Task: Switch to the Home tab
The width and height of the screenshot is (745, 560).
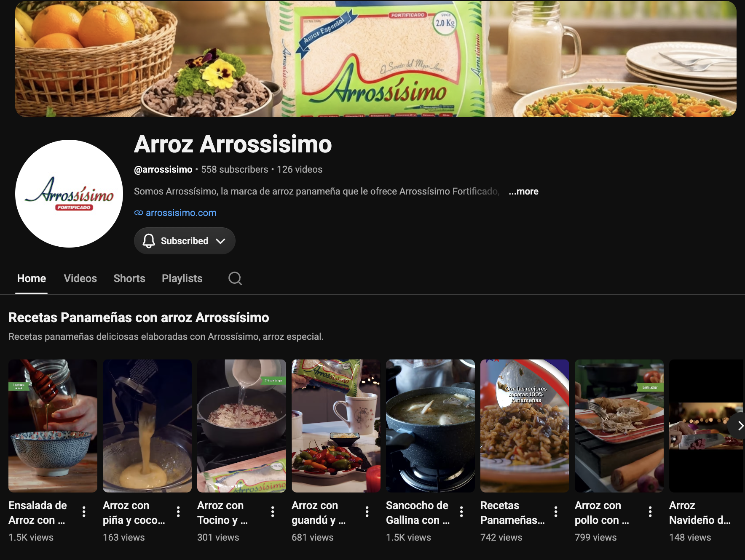Action: [x=32, y=278]
